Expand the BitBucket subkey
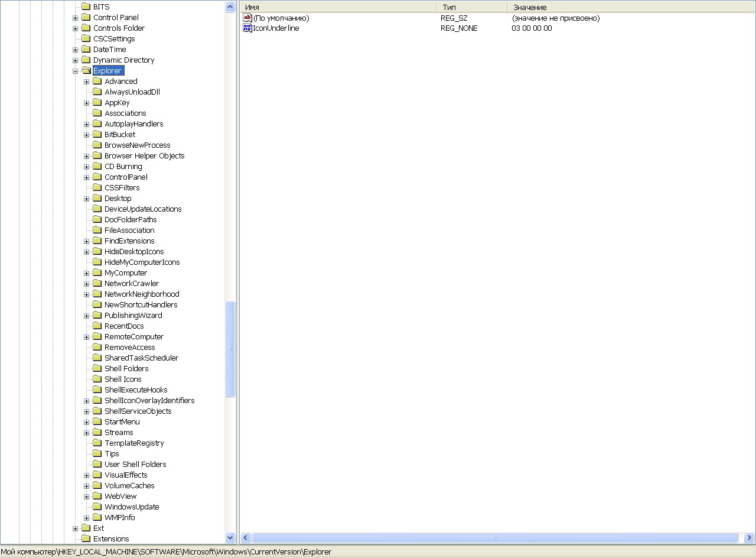 (x=86, y=135)
